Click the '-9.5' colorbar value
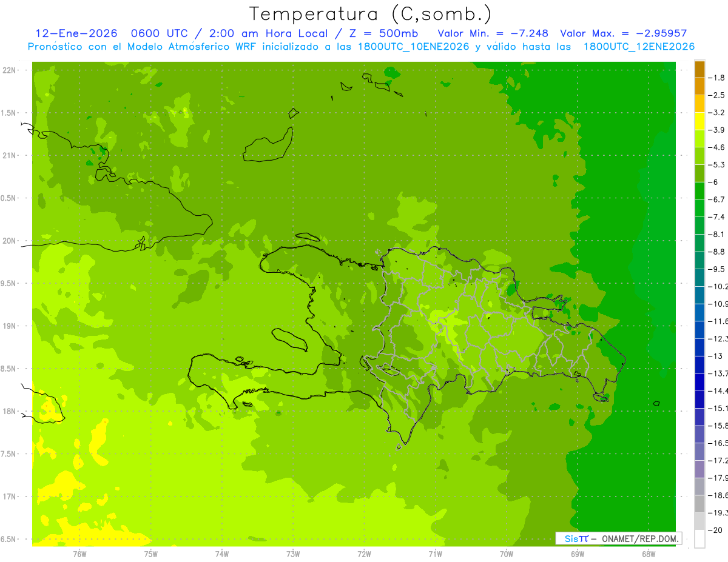The width and height of the screenshot is (728, 562). tap(717, 269)
